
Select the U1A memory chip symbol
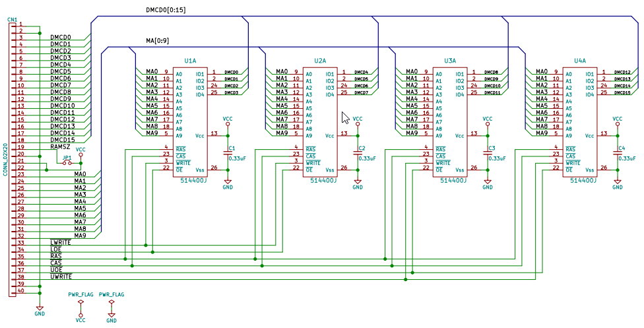190,122
